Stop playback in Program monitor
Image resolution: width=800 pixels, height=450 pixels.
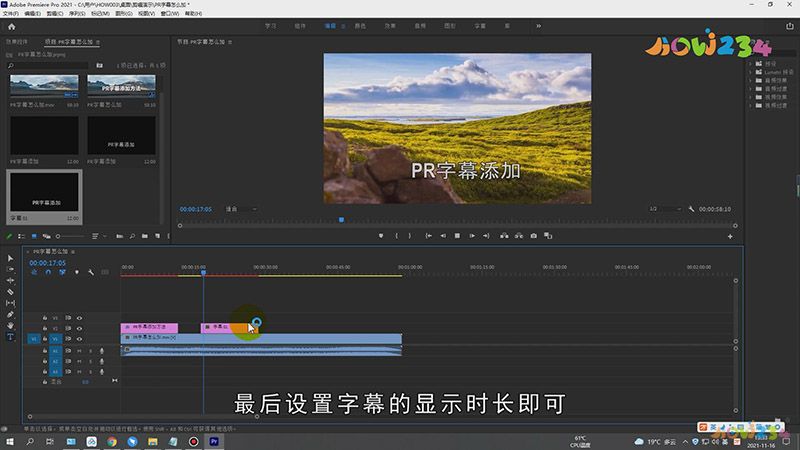tap(457, 236)
